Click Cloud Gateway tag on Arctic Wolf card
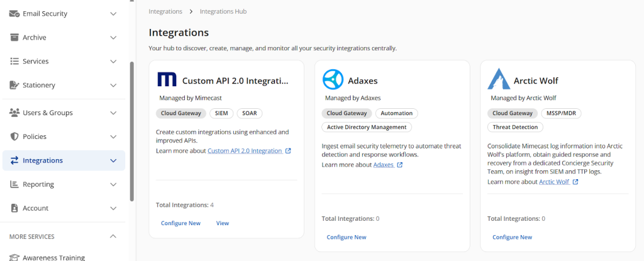The image size is (644, 261). [x=513, y=113]
